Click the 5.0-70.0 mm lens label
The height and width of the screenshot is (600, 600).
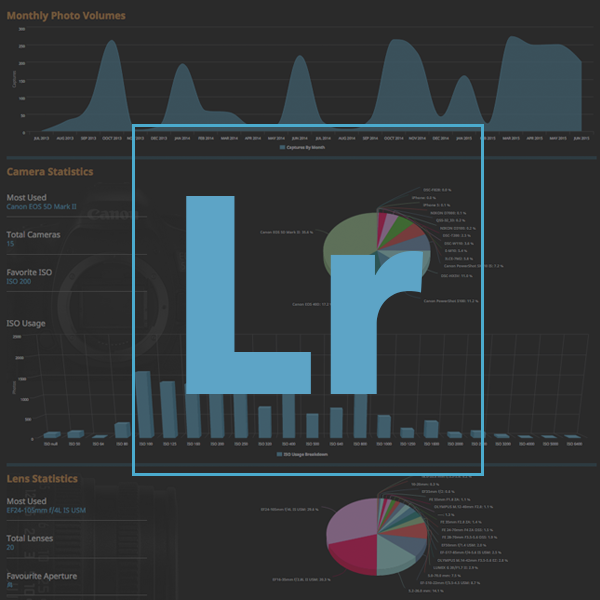tap(444, 576)
